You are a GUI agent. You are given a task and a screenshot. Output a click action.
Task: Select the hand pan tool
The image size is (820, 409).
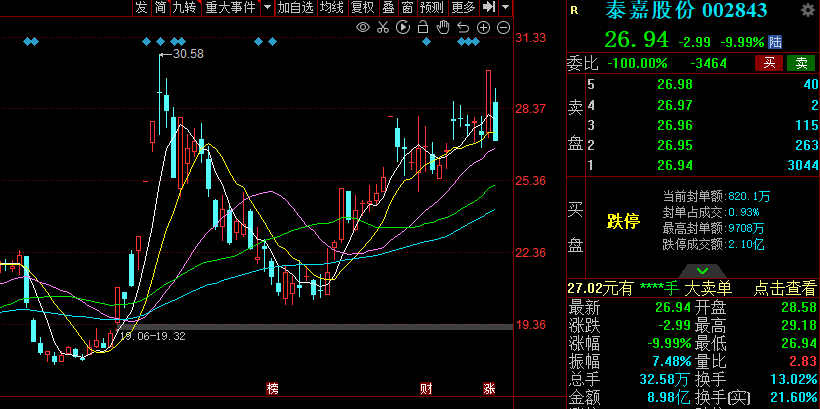point(443,27)
